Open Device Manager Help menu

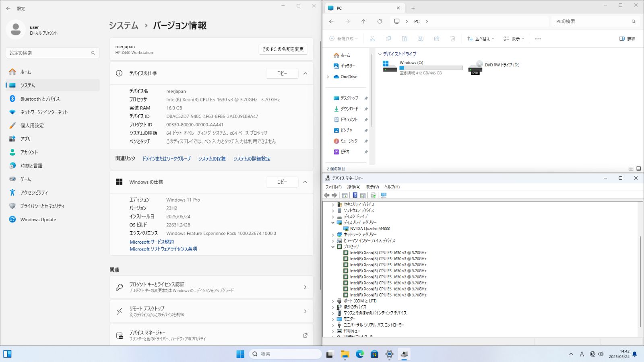(392, 187)
